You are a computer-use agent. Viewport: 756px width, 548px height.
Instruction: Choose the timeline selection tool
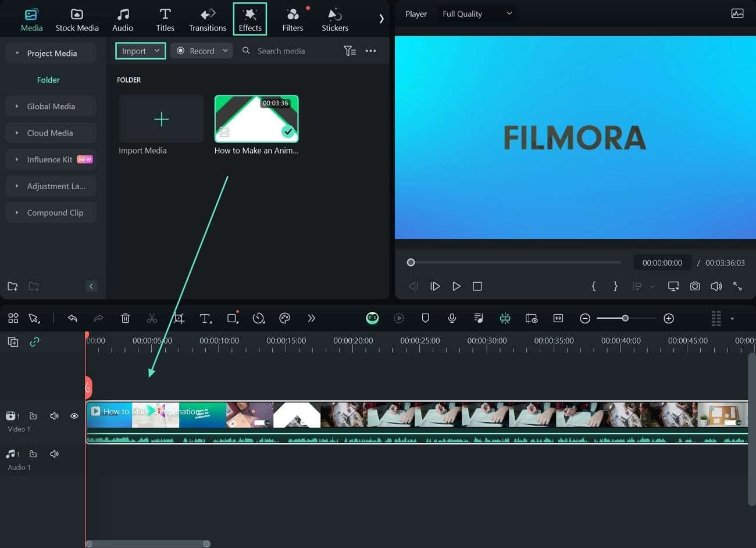tap(34, 318)
